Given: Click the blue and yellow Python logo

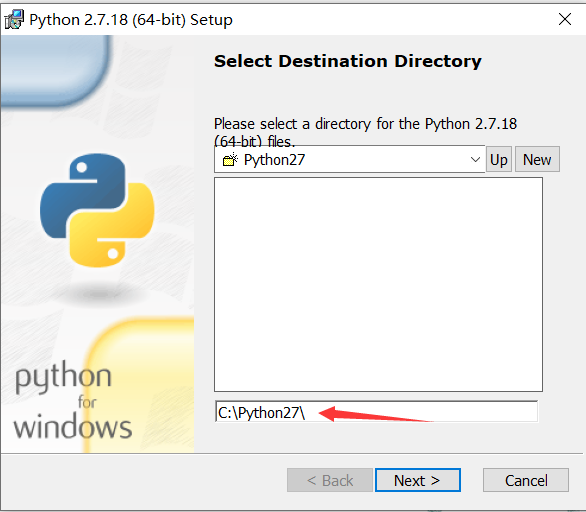Looking at the screenshot, I should click(x=97, y=210).
